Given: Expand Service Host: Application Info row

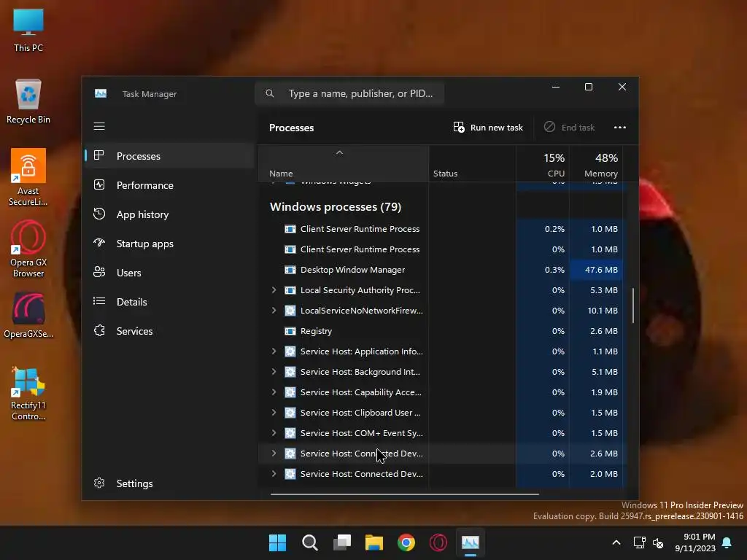Looking at the screenshot, I should 274,351.
